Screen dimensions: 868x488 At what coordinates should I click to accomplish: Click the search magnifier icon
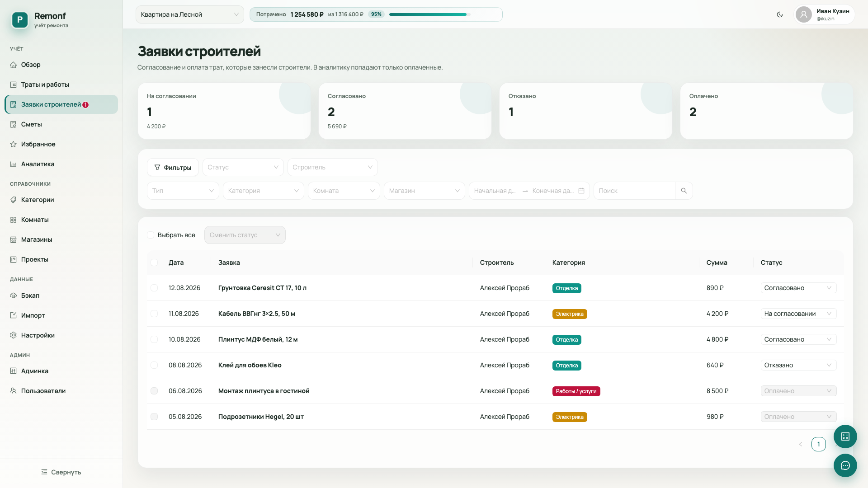pos(684,191)
